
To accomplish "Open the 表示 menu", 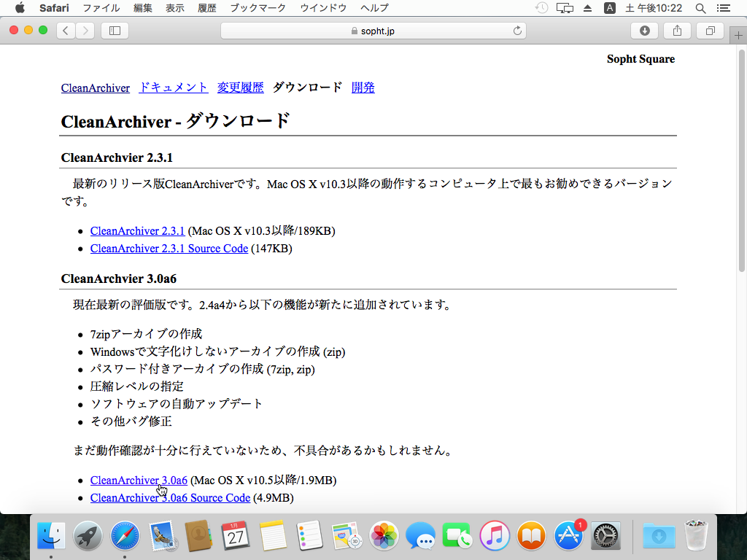I will click(175, 8).
